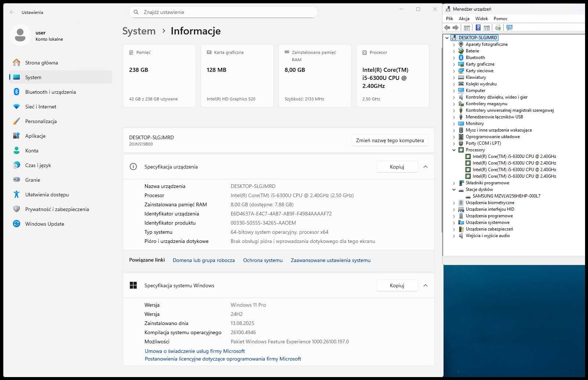This screenshot has width=588, height=380.
Task: Collapse the Procesory node
Action: [454, 150]
